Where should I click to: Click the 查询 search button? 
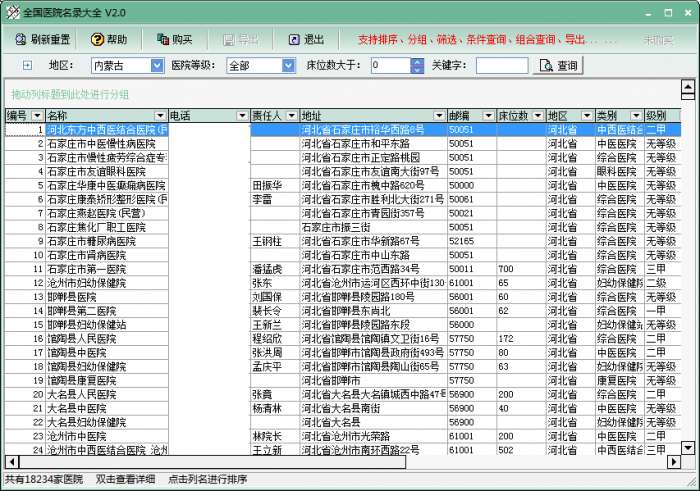point(558,66)
